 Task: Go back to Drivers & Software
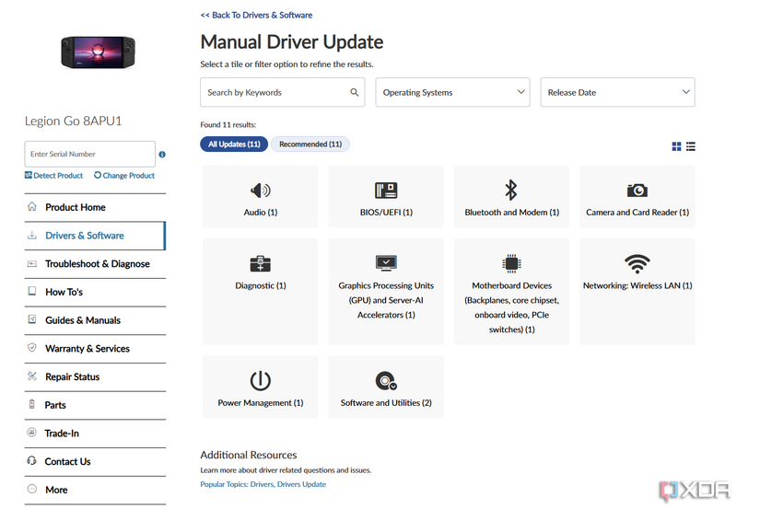[256, 15]
